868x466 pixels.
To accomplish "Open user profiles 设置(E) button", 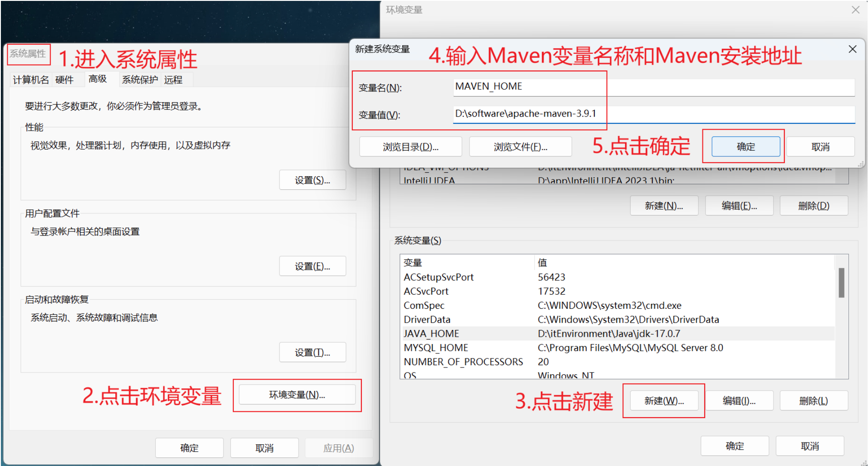I will click(x=313, y=266).
